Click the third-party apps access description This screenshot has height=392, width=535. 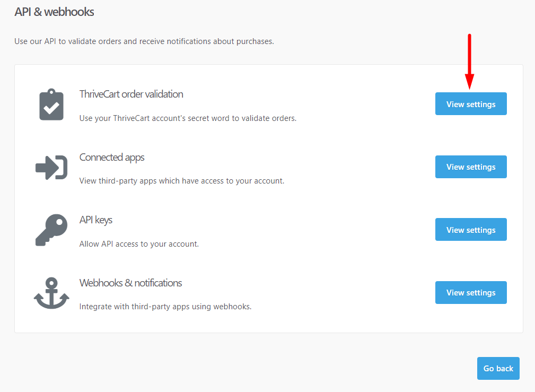pos(182,181)
